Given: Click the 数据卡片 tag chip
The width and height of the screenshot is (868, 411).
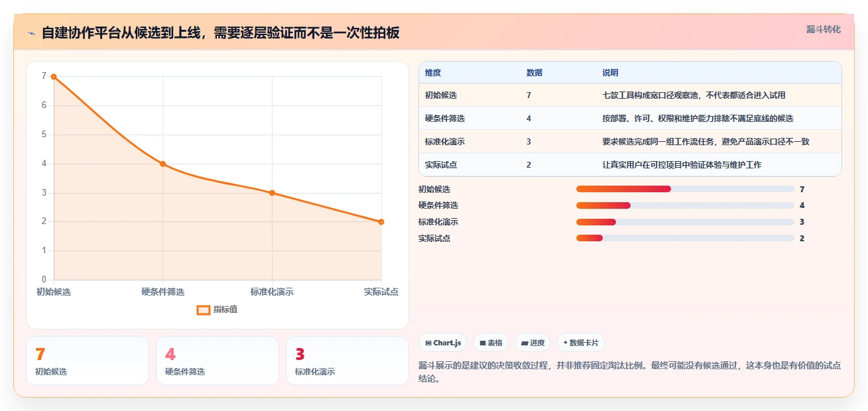Looking at the screenshot, I should tap(581, 343).
